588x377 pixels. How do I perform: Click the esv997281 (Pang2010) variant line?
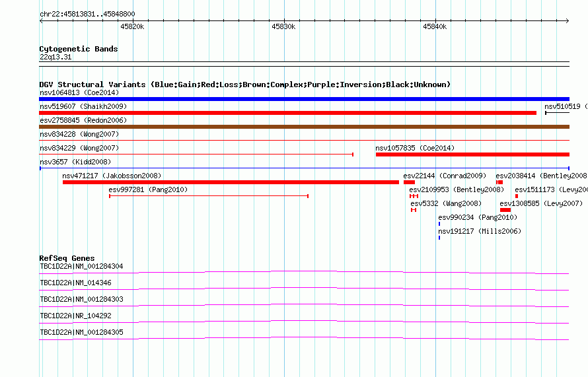tap(209, 196)
